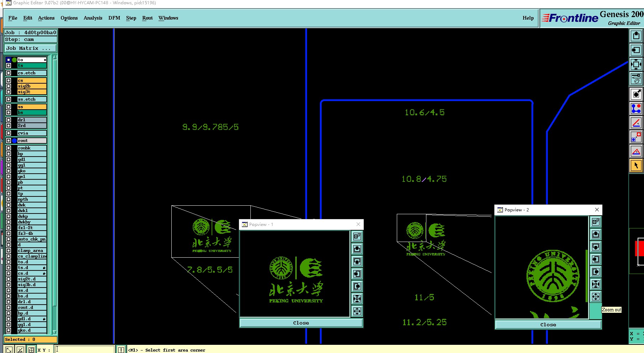Click the previous view icon below zoom home
The height and width of the screenshot is (353, 644).
coord(636,50)
